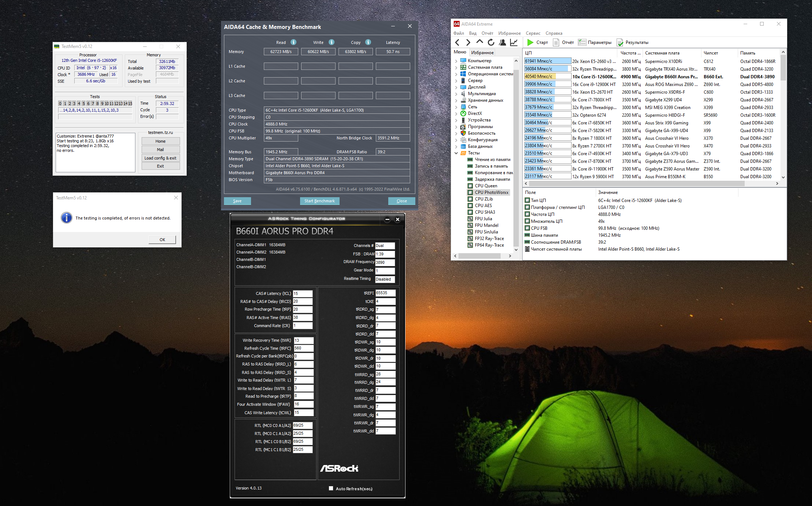Enable the Auto Refresh(sec) checkbox

click(331, 488)
